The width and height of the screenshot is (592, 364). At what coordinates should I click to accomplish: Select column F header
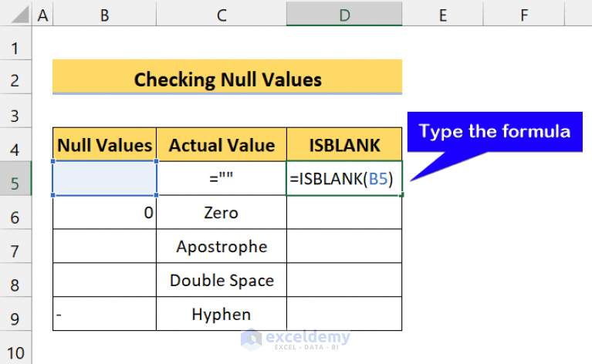tap(523, 14)
